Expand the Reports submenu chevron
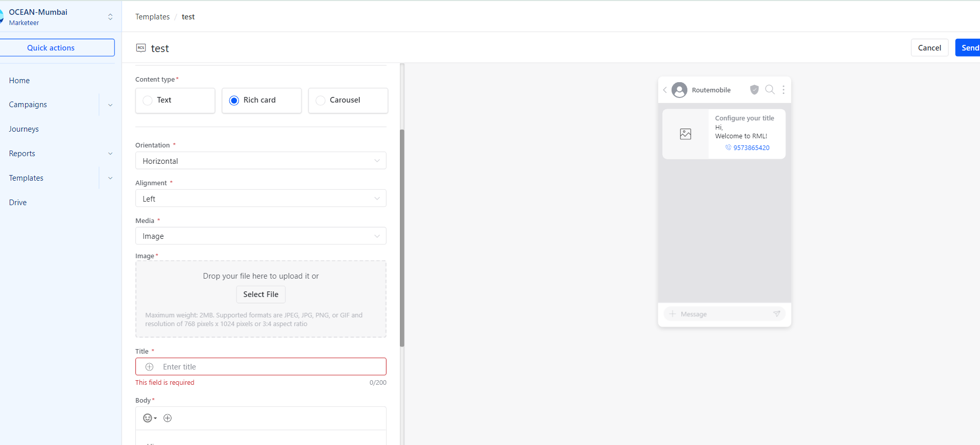This screenshot has width=980, height=445. pos(110,154)
